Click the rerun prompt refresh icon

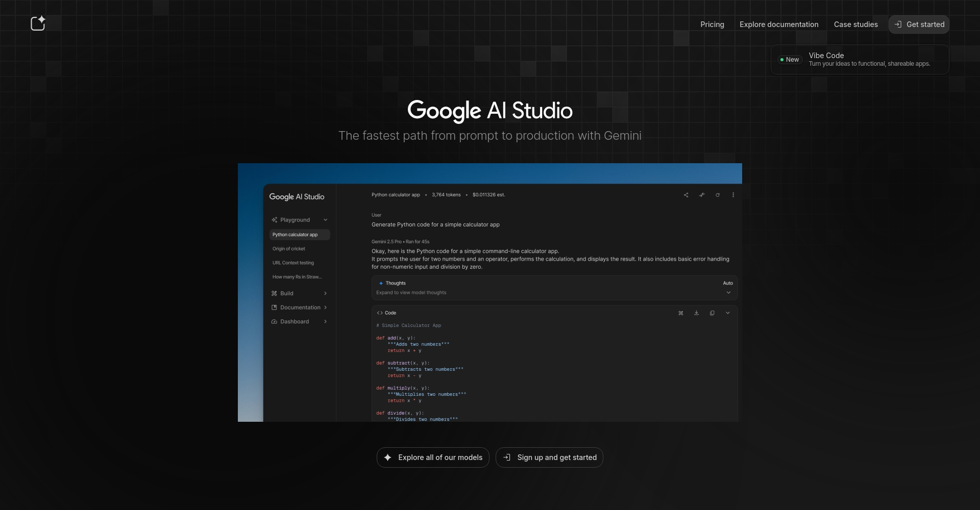click(x=718, y=195)
